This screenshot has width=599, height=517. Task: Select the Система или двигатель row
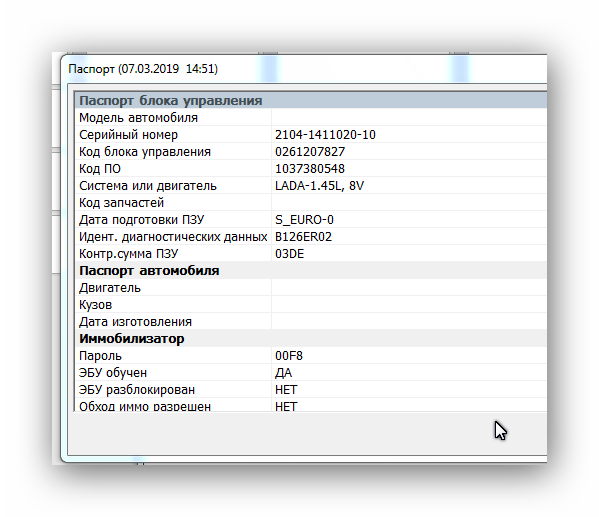point(311,186)
